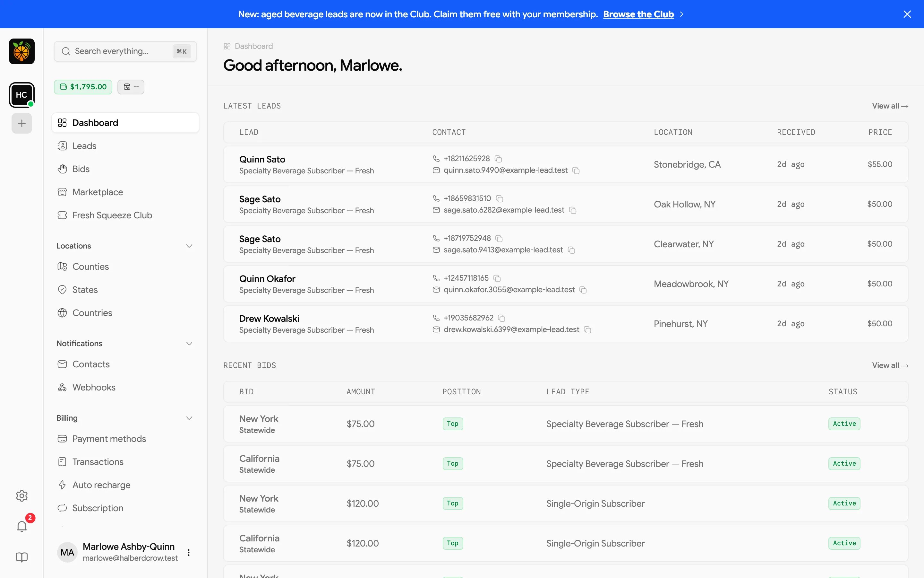View all latest leads
Screen dimensions: 924x578
pyautogui.click(x=890, y=106)
